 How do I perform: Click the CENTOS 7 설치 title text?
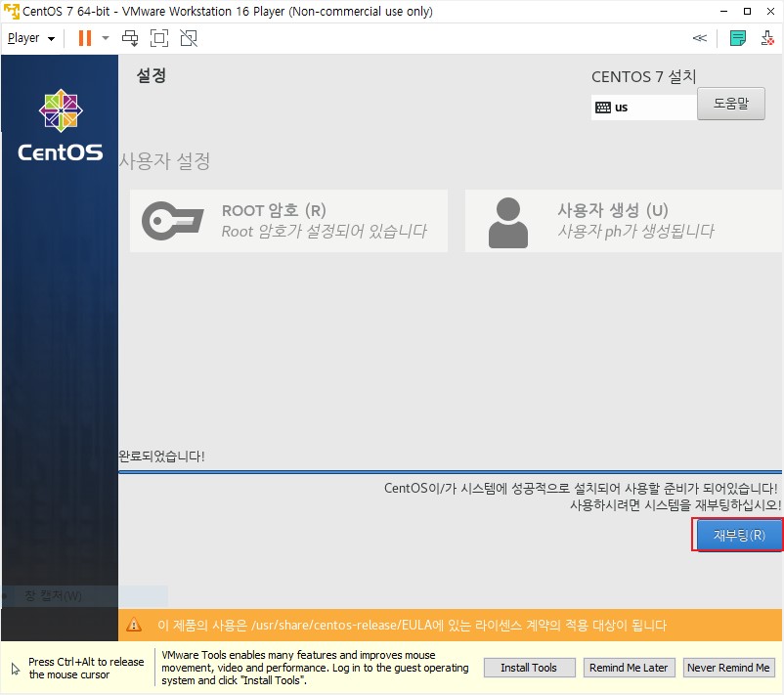[x=644, y=76]
